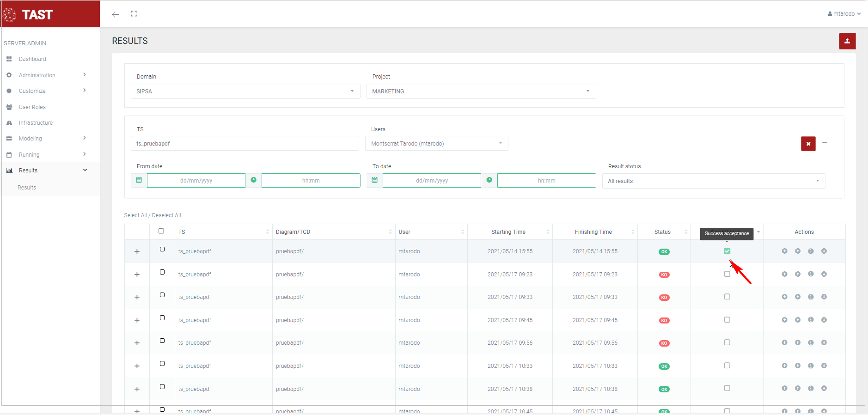Toggle fullscreen mode icon in the top bar
The image size is (868, 415).
[134, 14]
